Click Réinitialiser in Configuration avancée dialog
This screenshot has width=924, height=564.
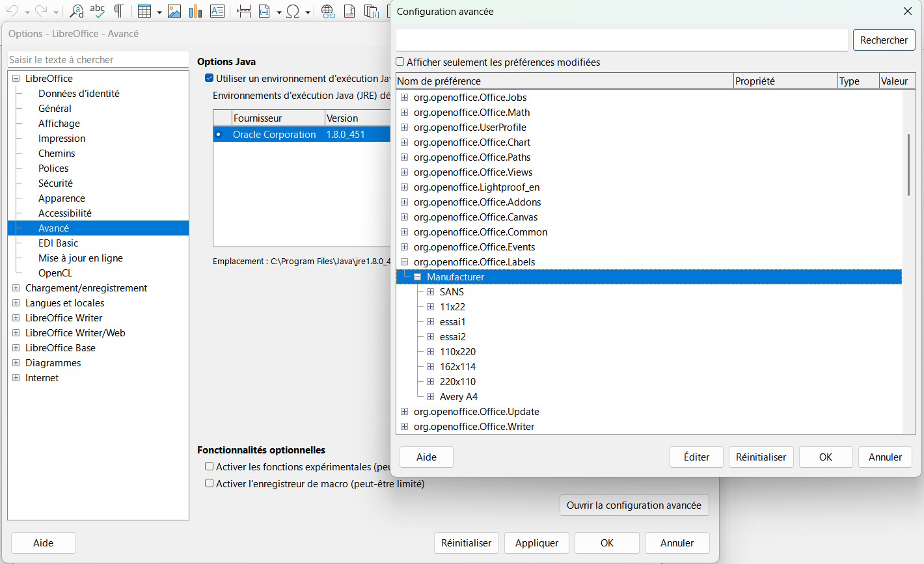tap(761, 457)
